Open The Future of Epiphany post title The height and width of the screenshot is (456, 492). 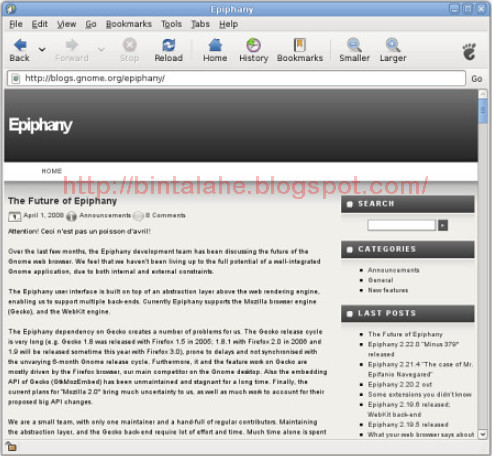pos(62,201)
